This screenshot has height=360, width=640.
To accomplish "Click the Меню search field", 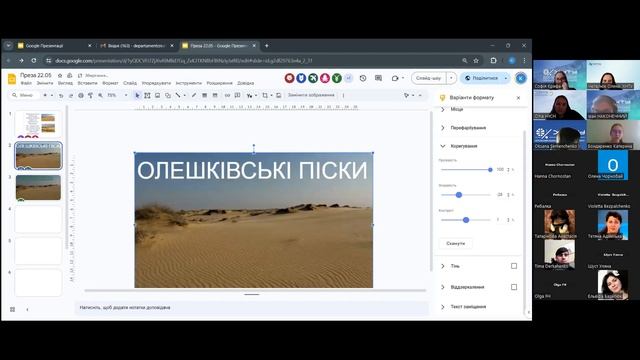I will pyautogui.click(x=24, y=96).
